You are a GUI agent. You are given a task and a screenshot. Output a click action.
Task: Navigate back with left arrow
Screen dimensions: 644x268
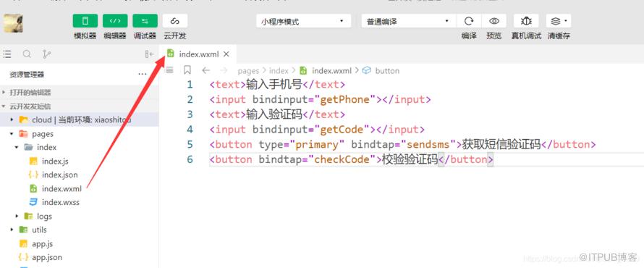(206, 70)
